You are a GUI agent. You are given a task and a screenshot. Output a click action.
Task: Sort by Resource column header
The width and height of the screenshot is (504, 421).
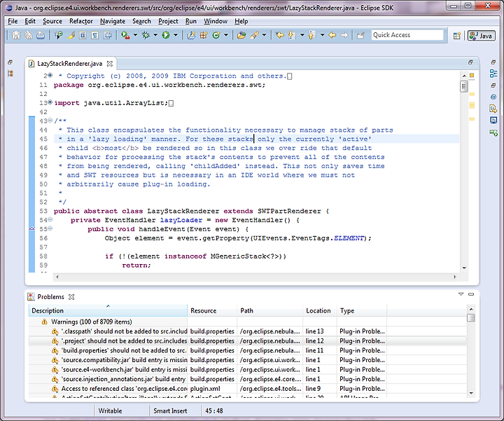pos(212,311)
